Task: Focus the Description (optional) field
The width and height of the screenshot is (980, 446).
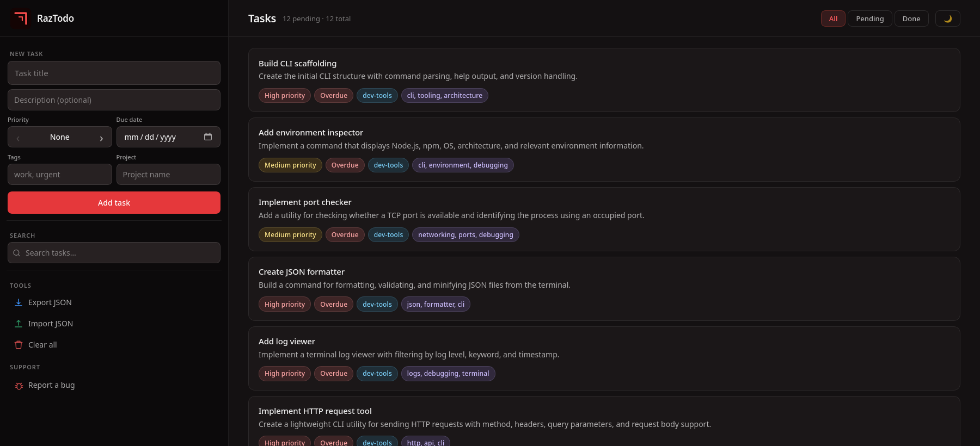Action: pyautogui.click(x=114, y=100)
